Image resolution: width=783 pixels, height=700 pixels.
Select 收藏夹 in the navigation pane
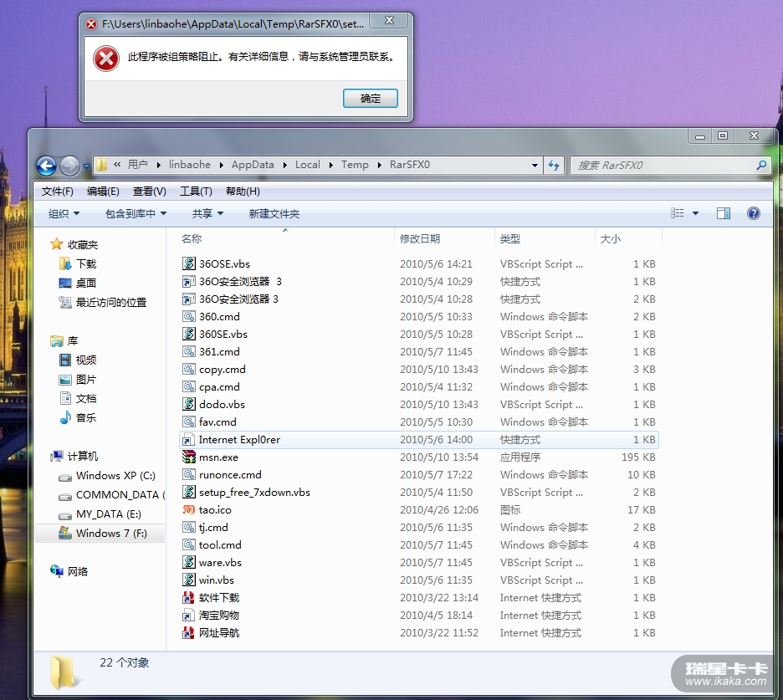click(82, 245)
